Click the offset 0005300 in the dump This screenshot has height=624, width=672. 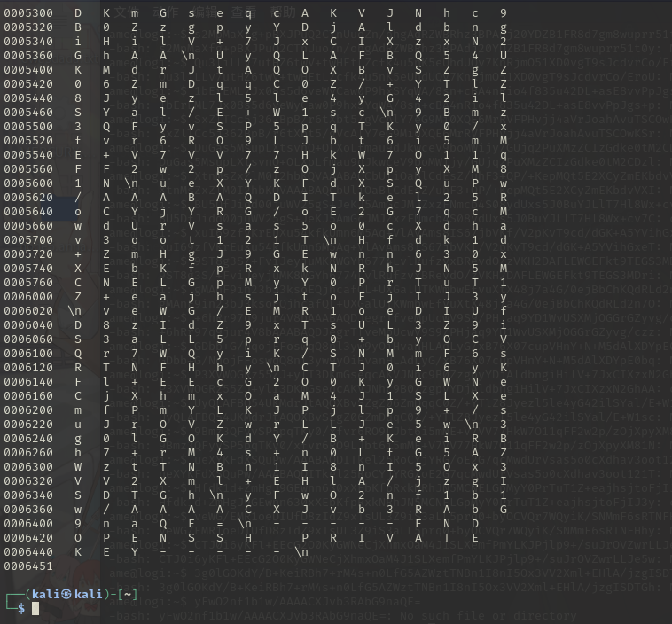(x=28, y=13)
